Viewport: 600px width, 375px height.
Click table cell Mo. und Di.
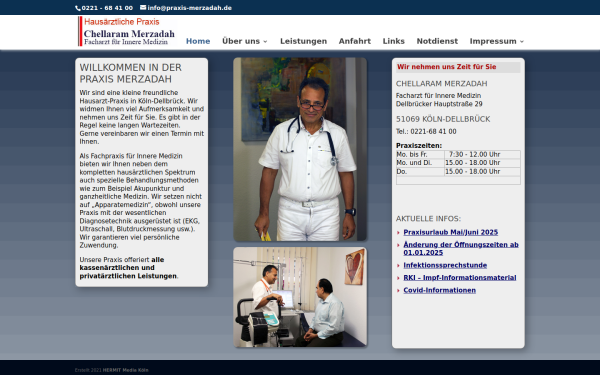pos(420,163)
